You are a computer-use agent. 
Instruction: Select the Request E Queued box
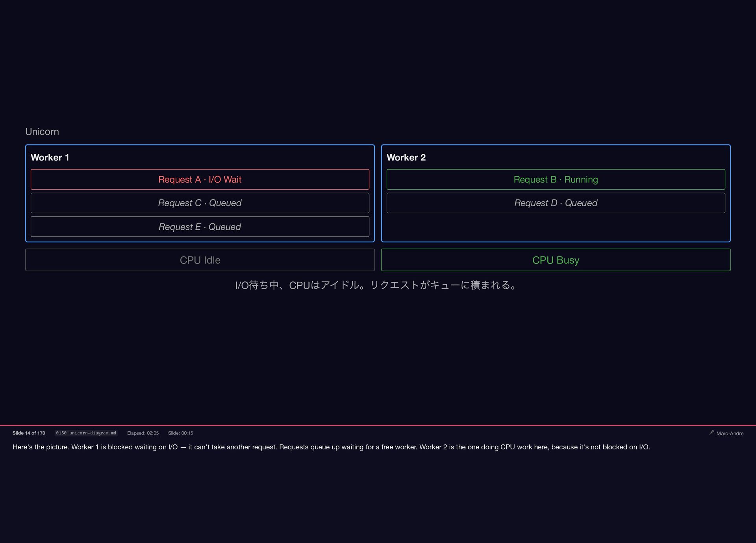pos(200,227)
